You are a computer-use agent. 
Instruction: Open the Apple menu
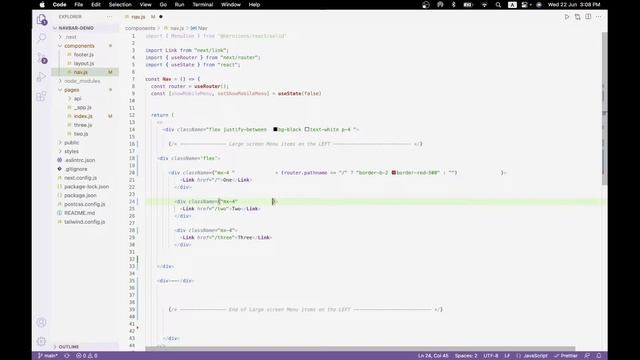coord(42,5)
